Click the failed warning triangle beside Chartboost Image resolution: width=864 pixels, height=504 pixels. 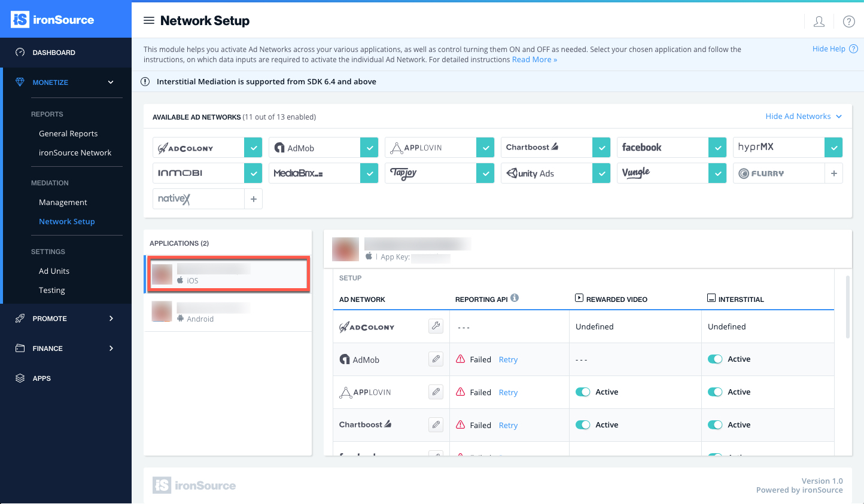[460, 424]
